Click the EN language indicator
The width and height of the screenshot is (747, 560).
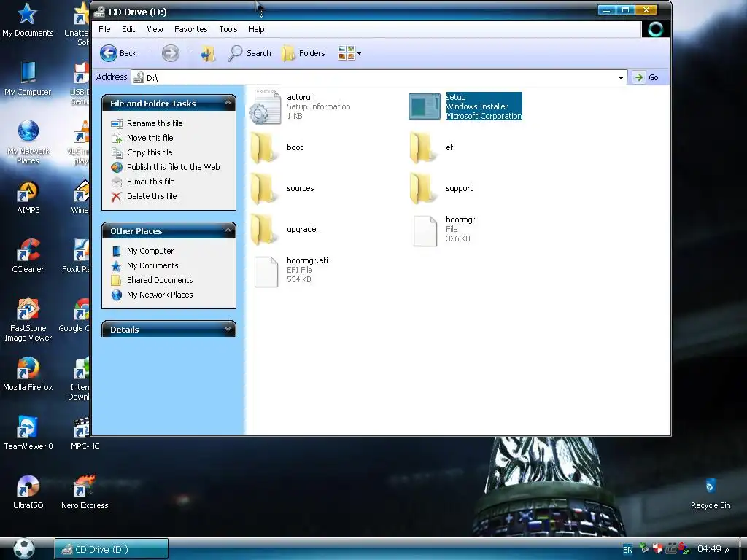[628, 550]
